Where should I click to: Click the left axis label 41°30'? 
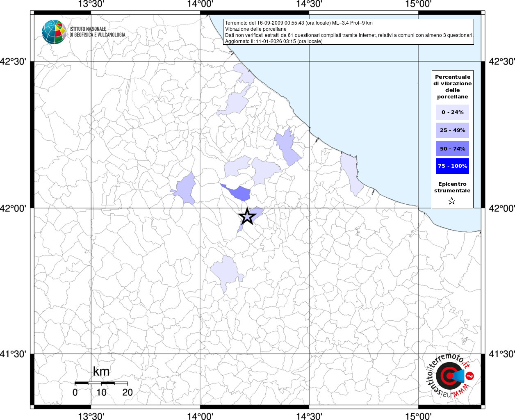click(x=13, y=354)
